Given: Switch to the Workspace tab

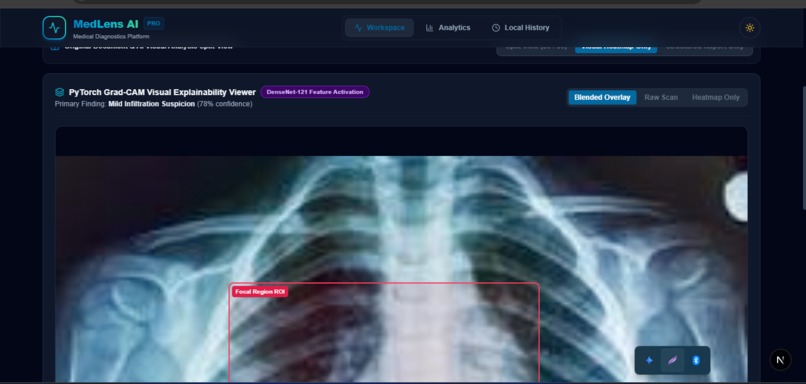Looking at the screenshot, I should (379, 28).
